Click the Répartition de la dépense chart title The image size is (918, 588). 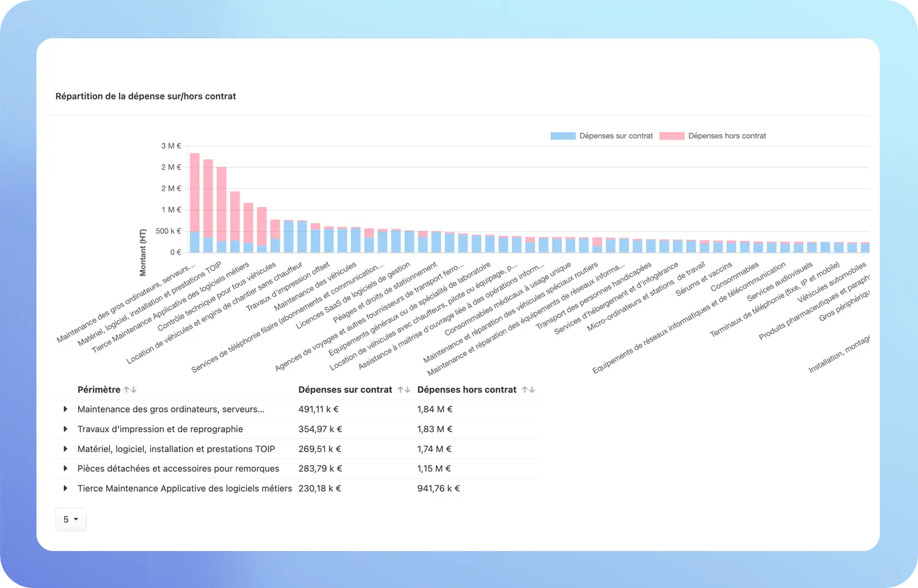pos(145,96)
